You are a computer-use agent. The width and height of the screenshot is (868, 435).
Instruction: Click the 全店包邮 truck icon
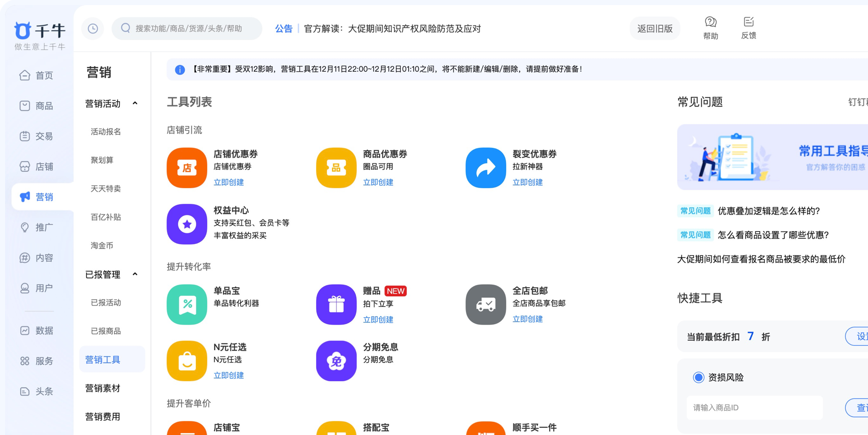[486, 304]
